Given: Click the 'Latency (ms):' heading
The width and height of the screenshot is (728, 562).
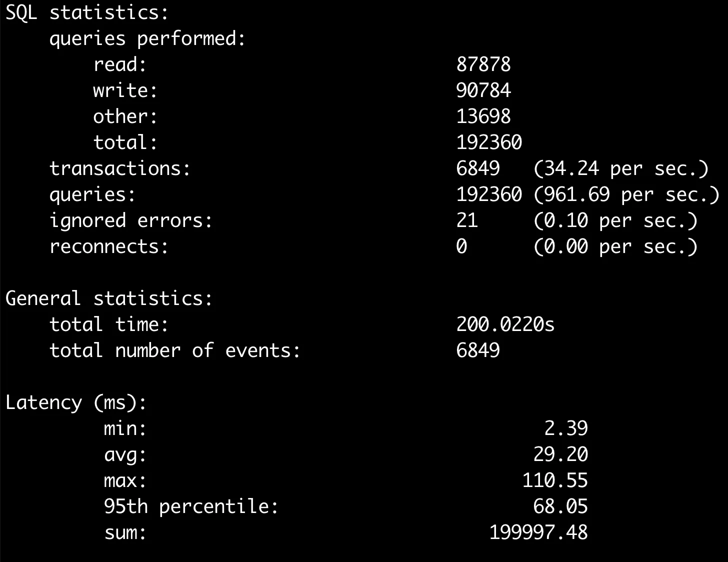Looking at the screenshot, I should coord(76,402).
